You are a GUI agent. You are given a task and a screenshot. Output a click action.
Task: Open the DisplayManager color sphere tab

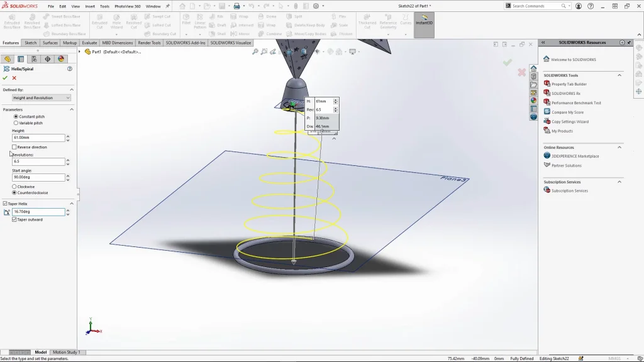coord(61,59)
